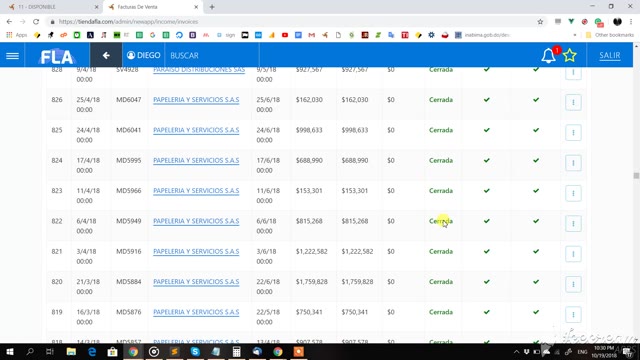Image resolution: width=640 pixels, height=360 pixels.
Task: Click the page vertical scrollbar thumb
Action: [636, 176]
